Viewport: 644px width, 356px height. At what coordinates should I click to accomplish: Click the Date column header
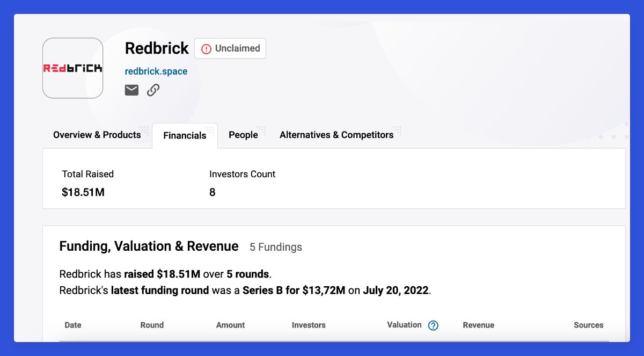[x=73, y=325]
